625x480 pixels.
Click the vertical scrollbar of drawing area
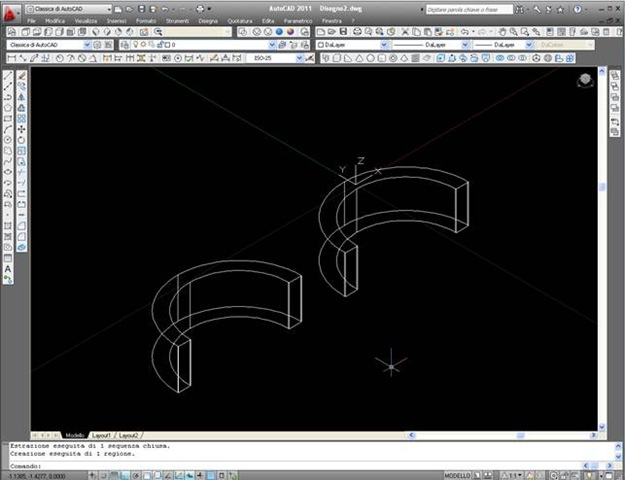pos(602,250)
